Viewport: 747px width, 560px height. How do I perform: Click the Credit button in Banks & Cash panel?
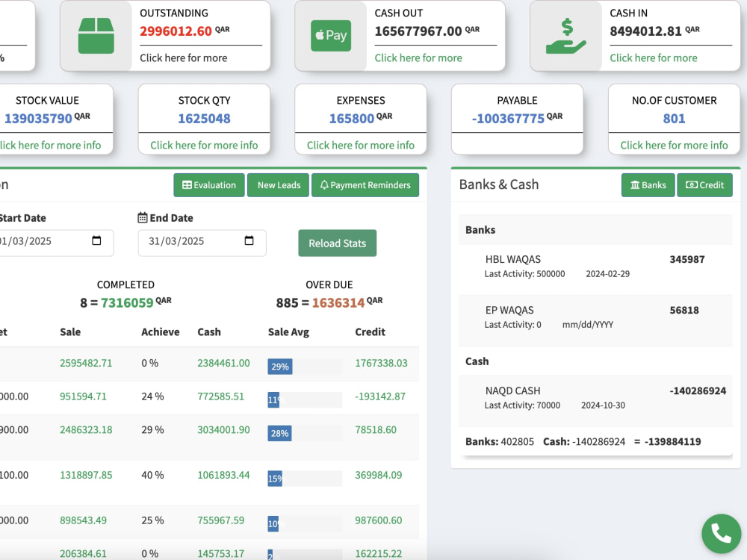[x=704, y=185]
